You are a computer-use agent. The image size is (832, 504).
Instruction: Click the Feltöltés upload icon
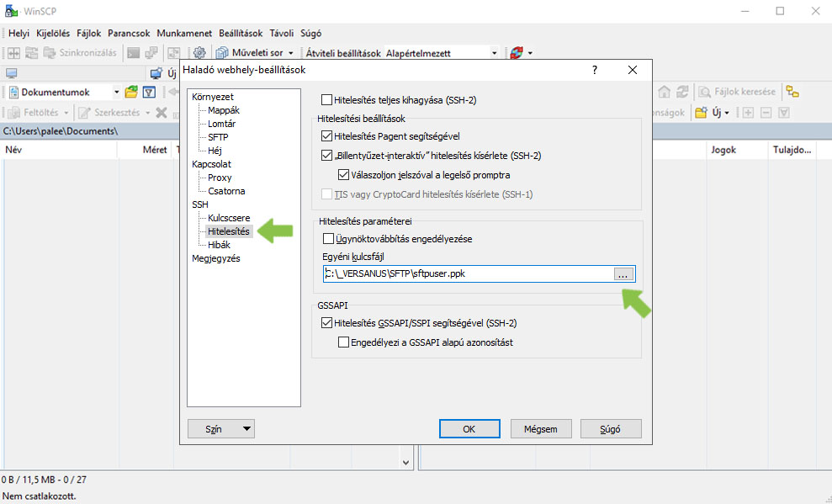coord(14,113)
